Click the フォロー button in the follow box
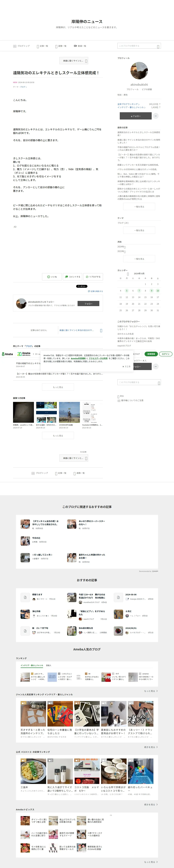This screenshot has height=868, width=174. click(x=88, y=304)
